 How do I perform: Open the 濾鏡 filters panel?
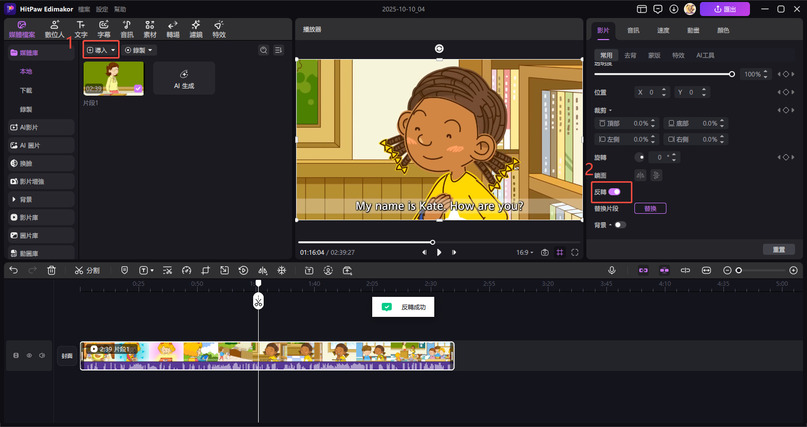click(x=196, y=28)
